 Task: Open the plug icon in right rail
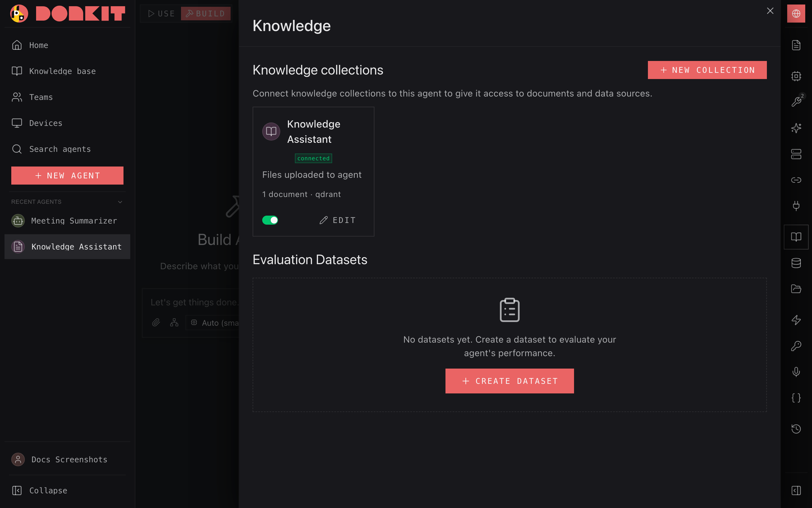point(796,206)
